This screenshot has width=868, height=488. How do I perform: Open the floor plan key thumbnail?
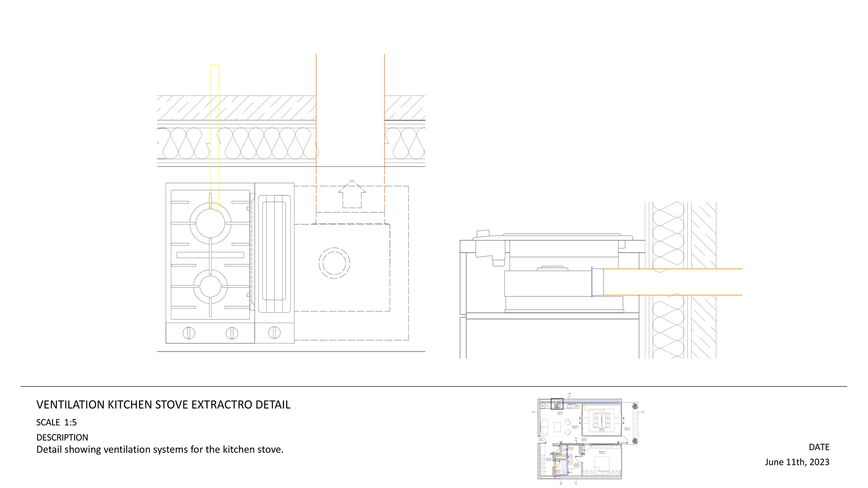point(588,438)
